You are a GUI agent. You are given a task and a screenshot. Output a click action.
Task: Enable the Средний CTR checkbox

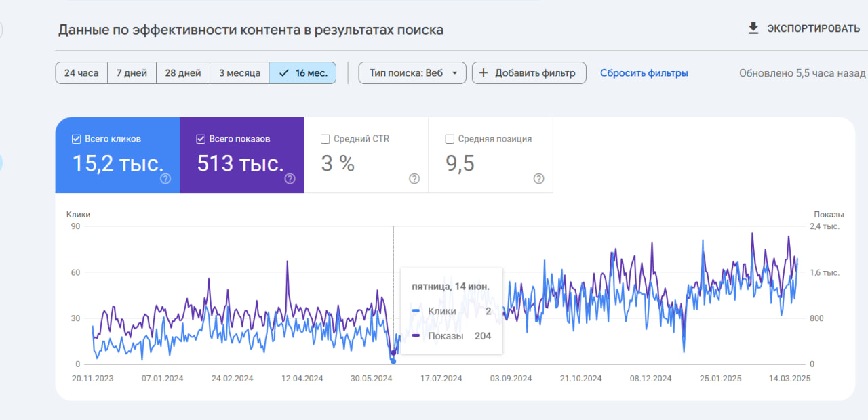pos(325,139)
